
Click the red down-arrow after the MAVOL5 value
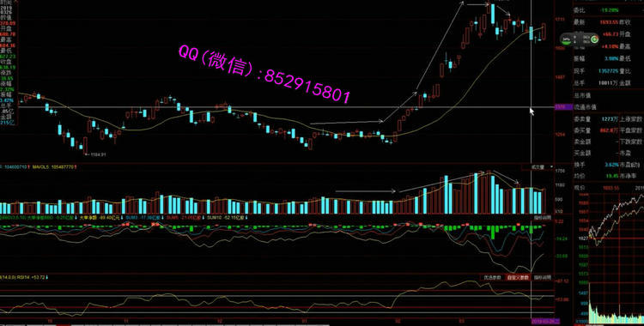pos(76,166)
